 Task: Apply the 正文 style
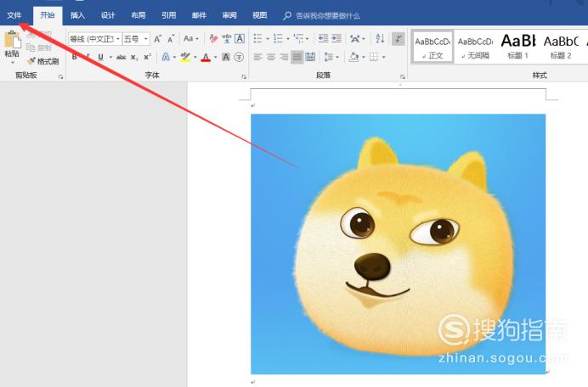433,48
